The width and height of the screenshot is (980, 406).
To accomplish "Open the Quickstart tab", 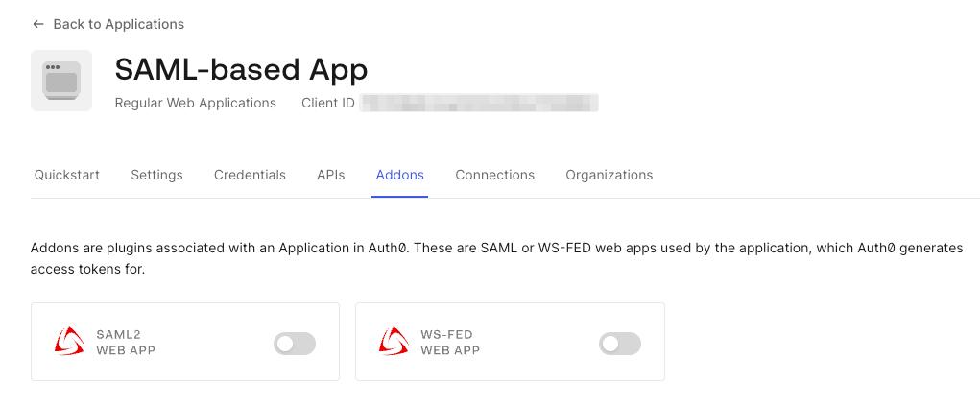I will [67, 175].
